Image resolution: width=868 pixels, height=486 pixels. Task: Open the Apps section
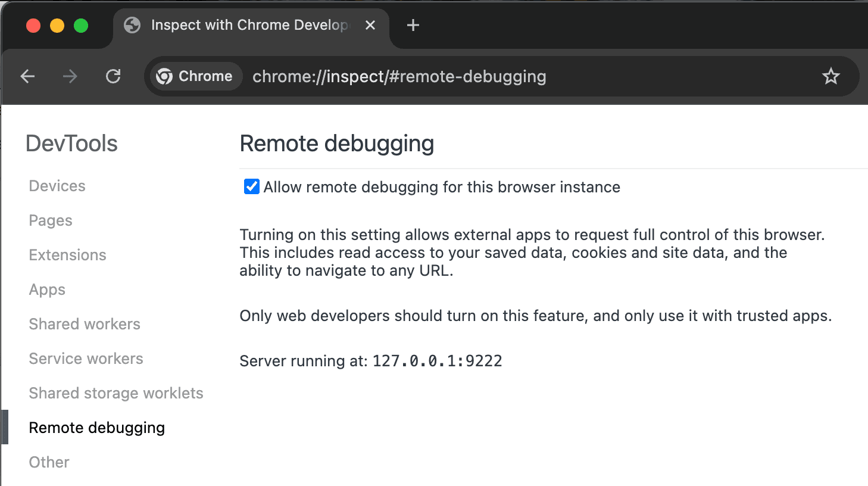[46, 289]
